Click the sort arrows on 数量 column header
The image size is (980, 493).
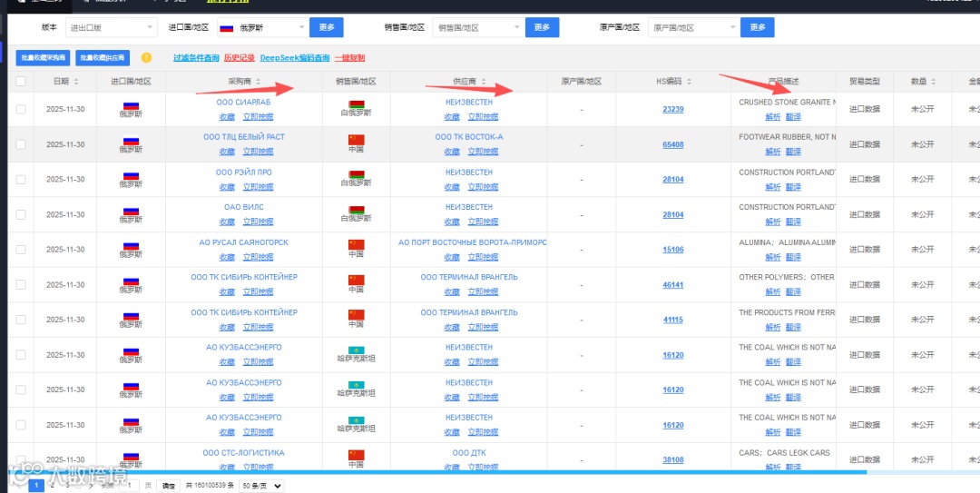tap(932, 82)
